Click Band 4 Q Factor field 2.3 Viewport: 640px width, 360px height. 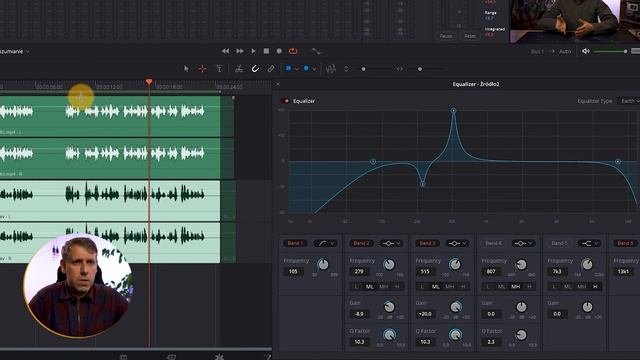[x=491, y=342]
